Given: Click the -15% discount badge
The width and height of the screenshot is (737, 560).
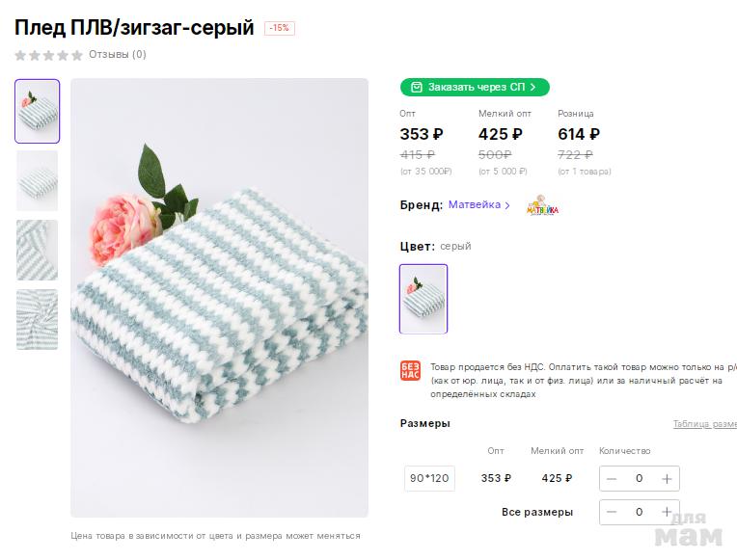Looking at the screenshot, I should tap(280, 28).
